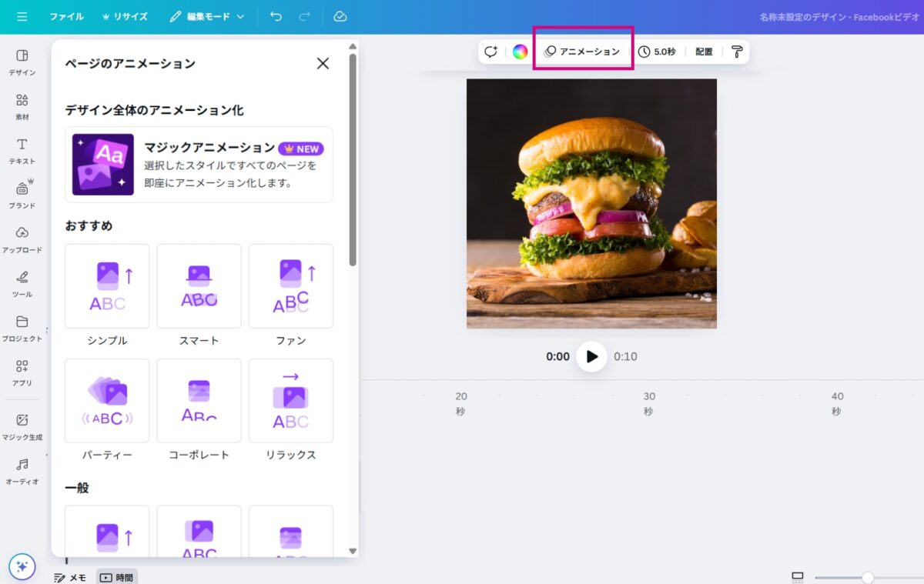Open the テキスト sidebar tab
Viewport: 924px width, 584px height.
pos(22,152)
